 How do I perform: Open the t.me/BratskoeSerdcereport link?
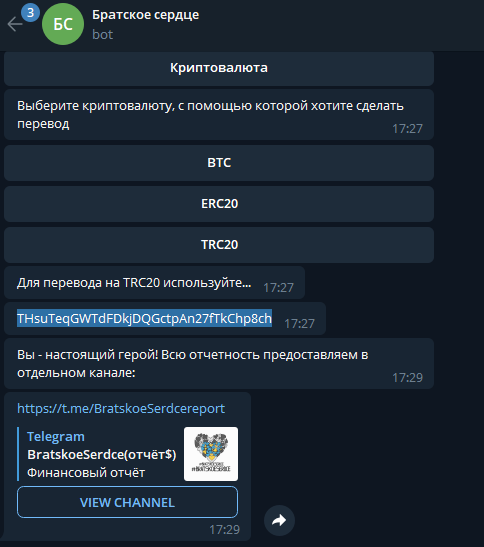pos(121,409)
